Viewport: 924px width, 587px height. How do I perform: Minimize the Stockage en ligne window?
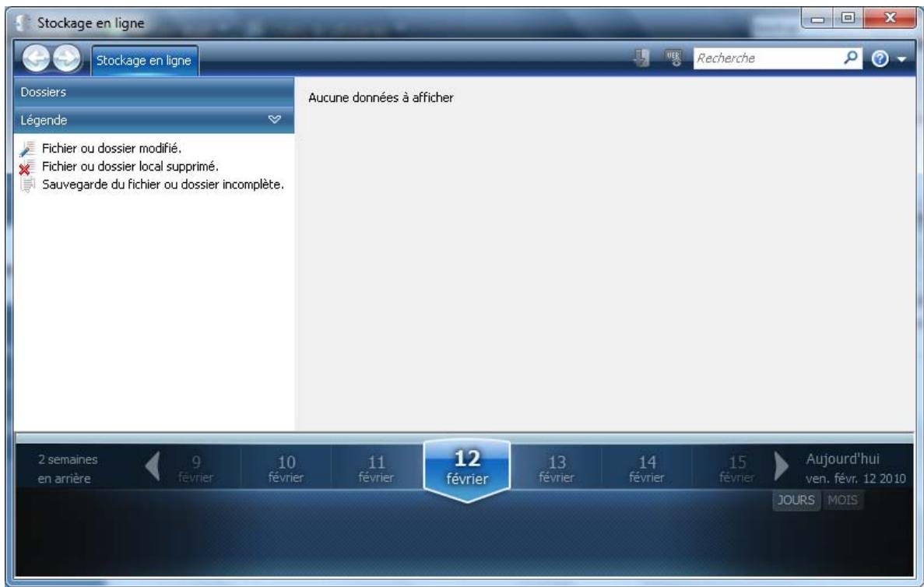click(817, 18)
